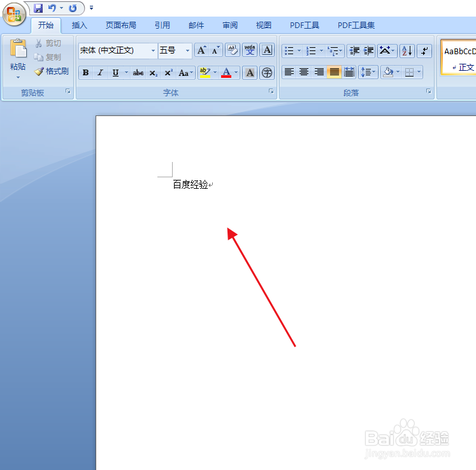Increase paragraph indent

(368, 50)
